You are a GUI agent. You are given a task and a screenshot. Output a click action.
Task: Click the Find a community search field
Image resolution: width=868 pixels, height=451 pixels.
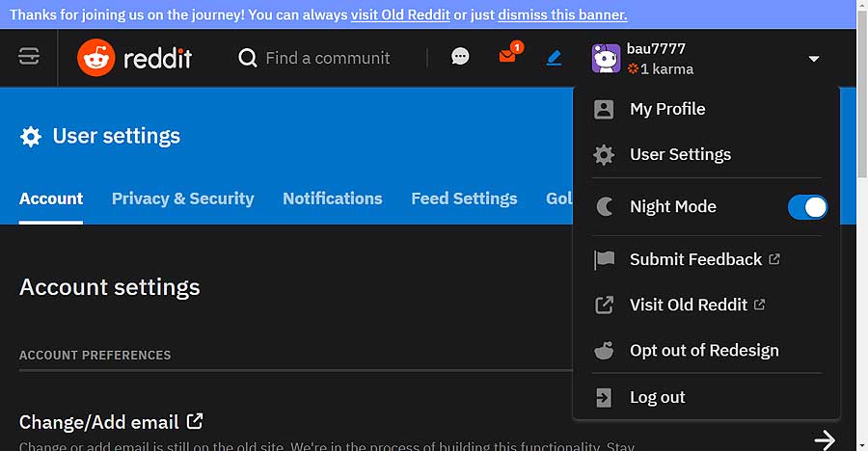click(327, 58)
